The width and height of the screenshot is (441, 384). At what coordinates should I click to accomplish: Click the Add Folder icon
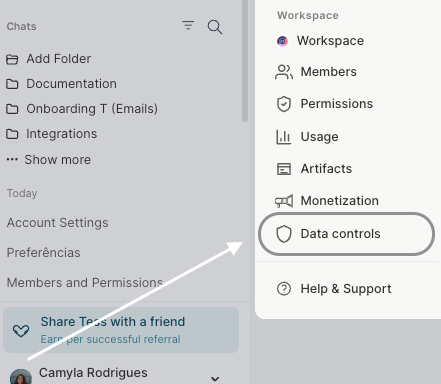pyautogui.click(x=12, y=59)
